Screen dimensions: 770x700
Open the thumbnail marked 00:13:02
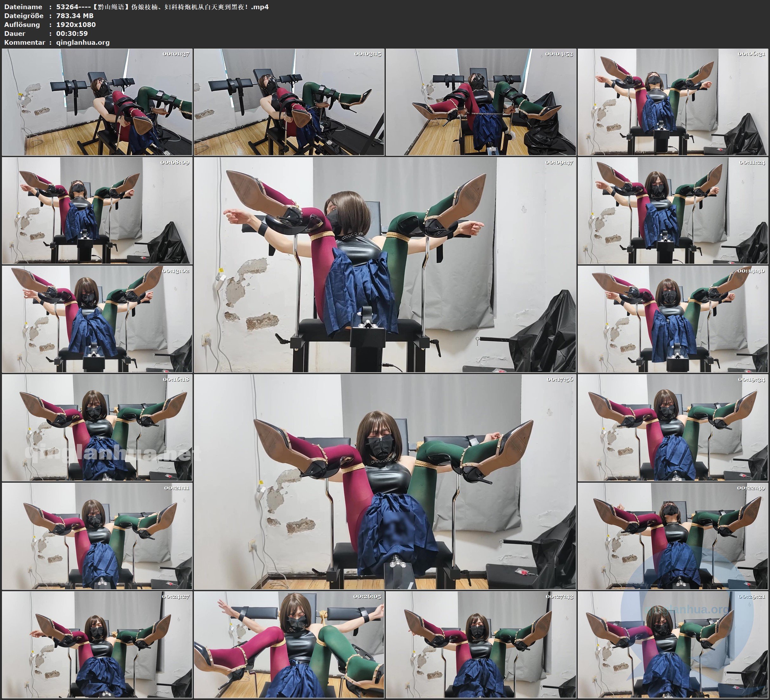(97, 319)
